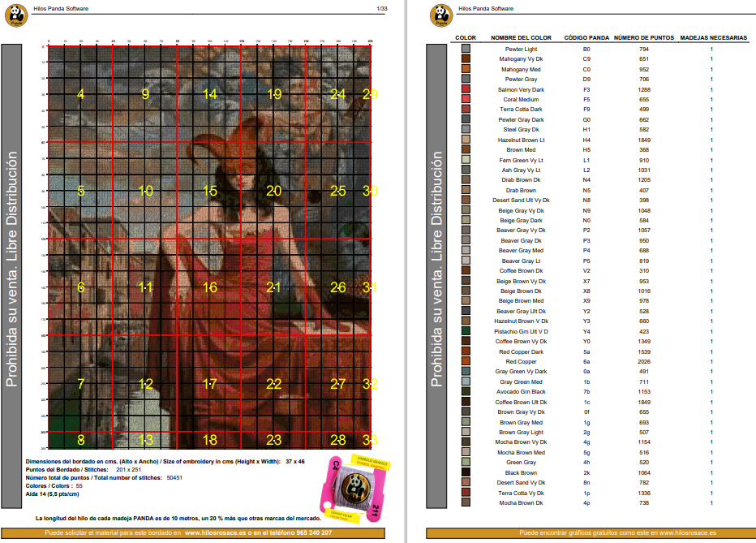Click the panda code 6a
Viewport: 756px width, 543px height.
tap(586, 362)
